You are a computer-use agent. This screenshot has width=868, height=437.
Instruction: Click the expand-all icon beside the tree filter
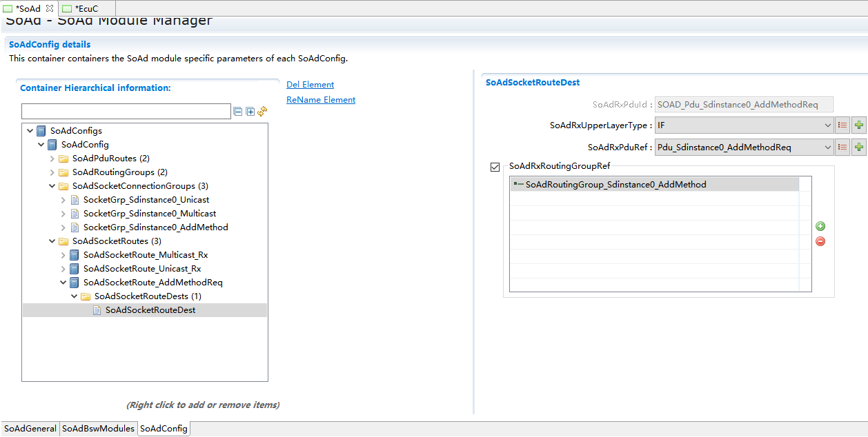click(x=250, y=112)
